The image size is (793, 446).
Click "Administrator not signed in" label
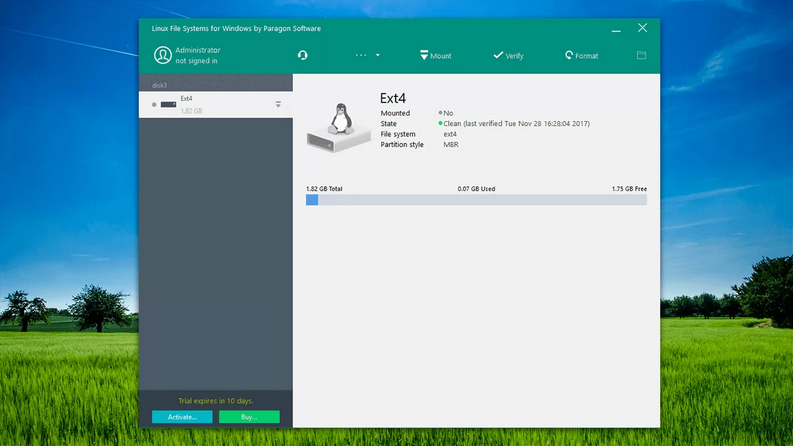pos(198,55)
